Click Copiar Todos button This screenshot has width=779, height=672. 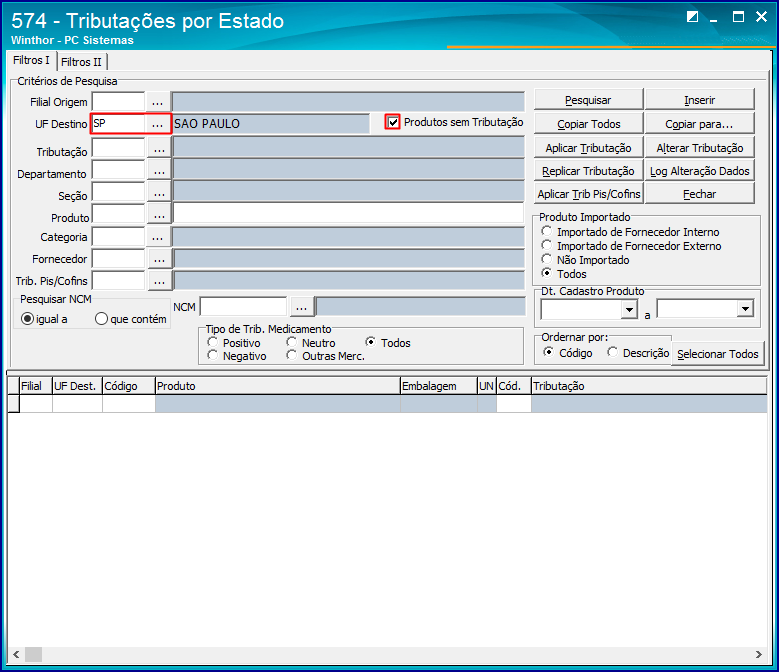[x=588, y=124]
